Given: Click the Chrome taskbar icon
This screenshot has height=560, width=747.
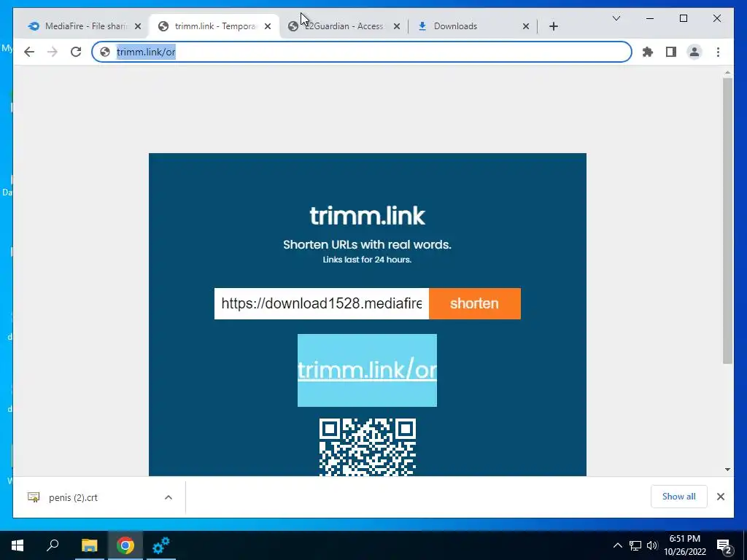Looking at the screenshot, I should 125,545.
